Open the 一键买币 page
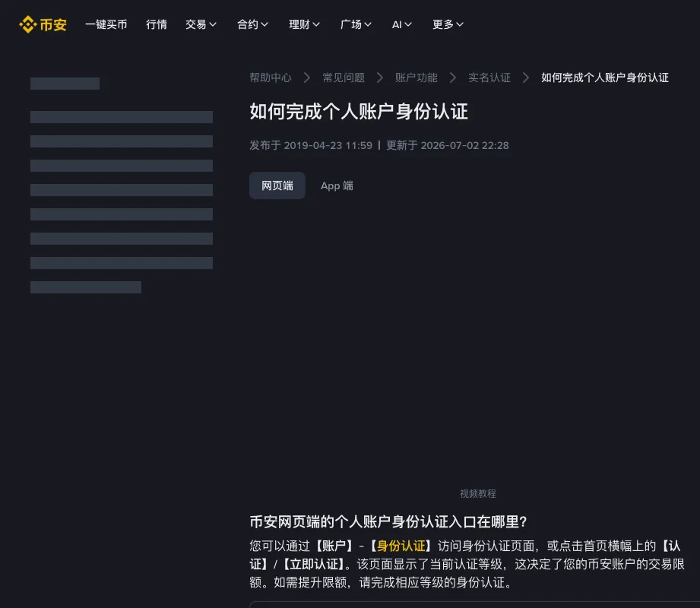This screenshot has height=608, width=700. (106, 24)
